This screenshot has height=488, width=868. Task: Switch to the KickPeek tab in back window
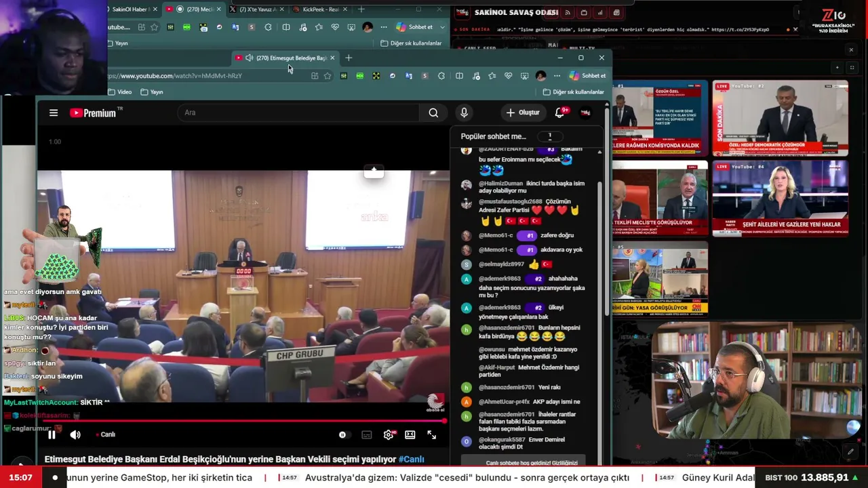320,9
